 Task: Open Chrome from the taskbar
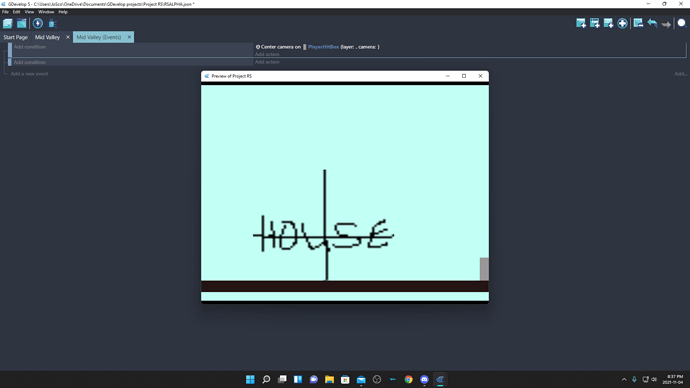[408, 379]
